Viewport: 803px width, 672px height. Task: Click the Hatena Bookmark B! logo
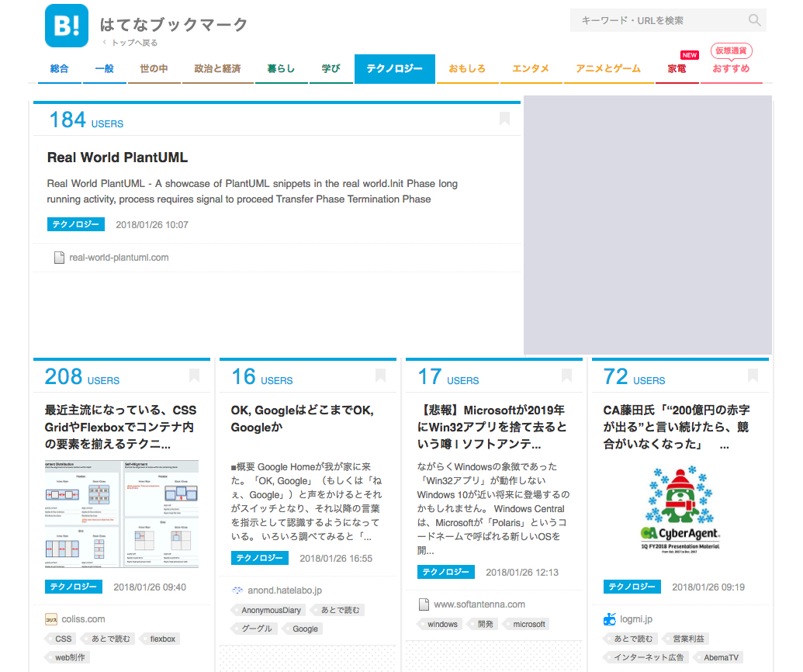coord(67,26)
